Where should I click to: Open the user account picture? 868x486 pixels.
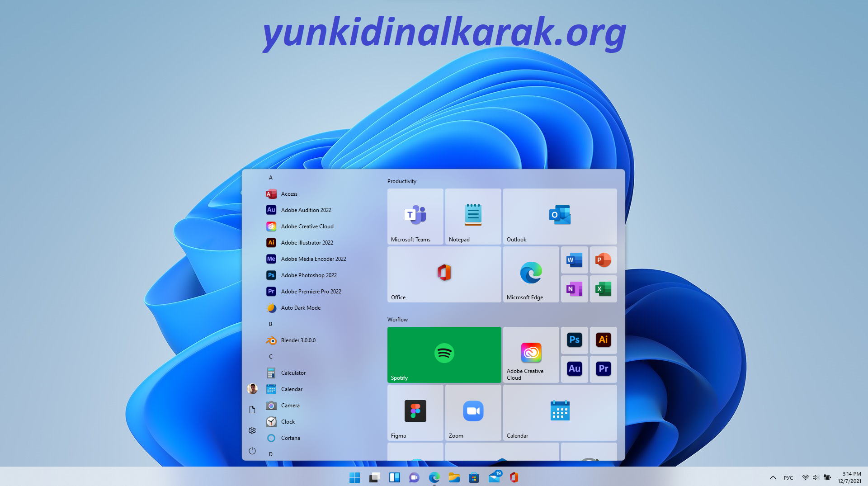pos(252,389)
